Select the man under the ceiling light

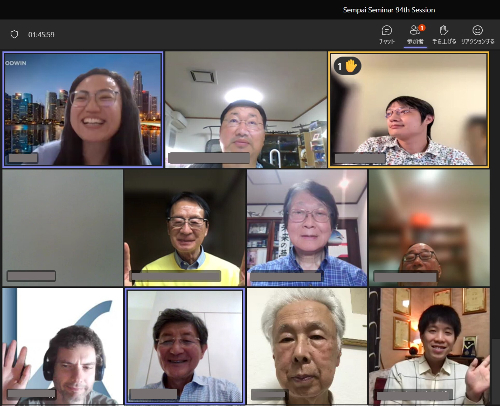(x=246, y=109)
